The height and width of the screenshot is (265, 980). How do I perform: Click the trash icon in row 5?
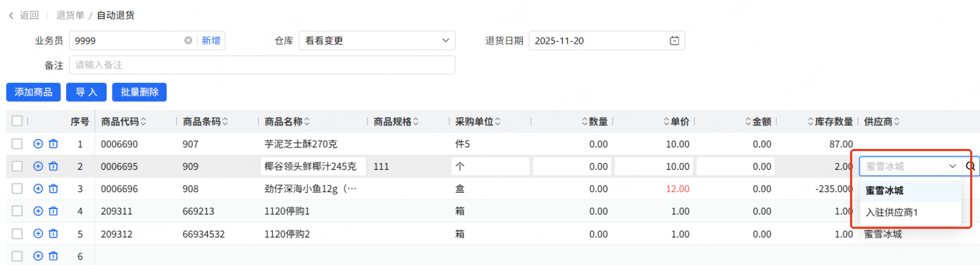tap(53, 234)
